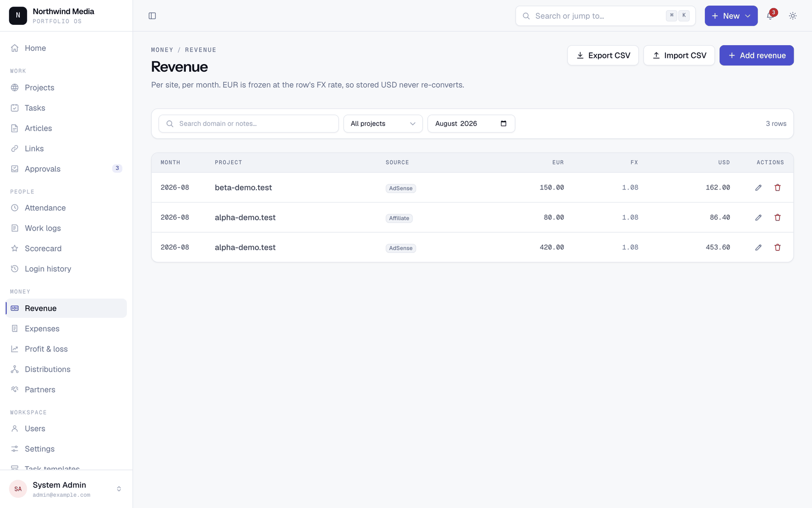Click the Affiliate source badge
812x508 pixels.
pos(399,218)
